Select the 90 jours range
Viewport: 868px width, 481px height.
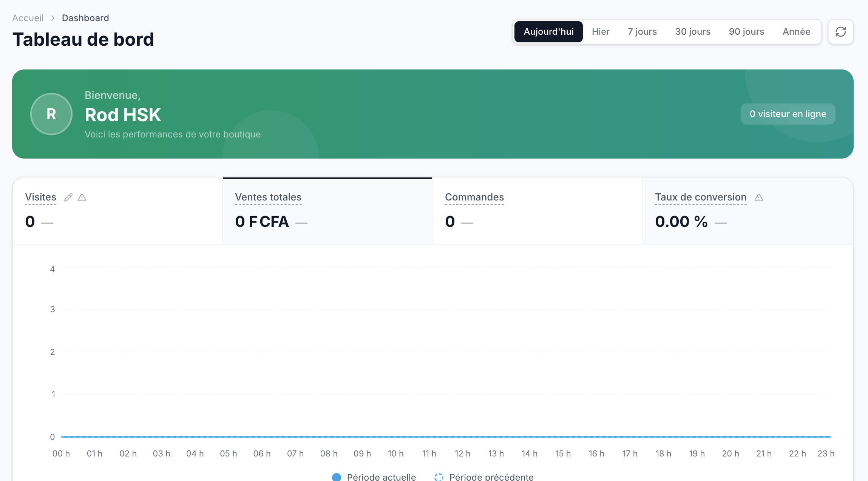coord(746,32)
